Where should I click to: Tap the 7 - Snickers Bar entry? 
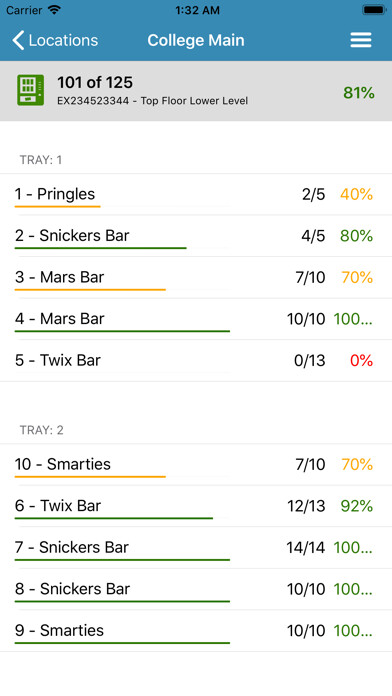pyautogui.click(x=196, y=548)
